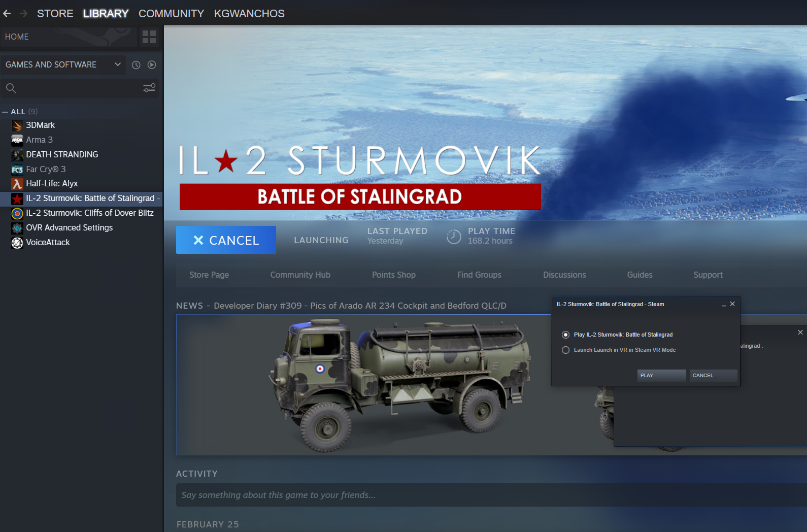Collapse the ALL games category
This screenshot has height=532, width=807.
5,112
